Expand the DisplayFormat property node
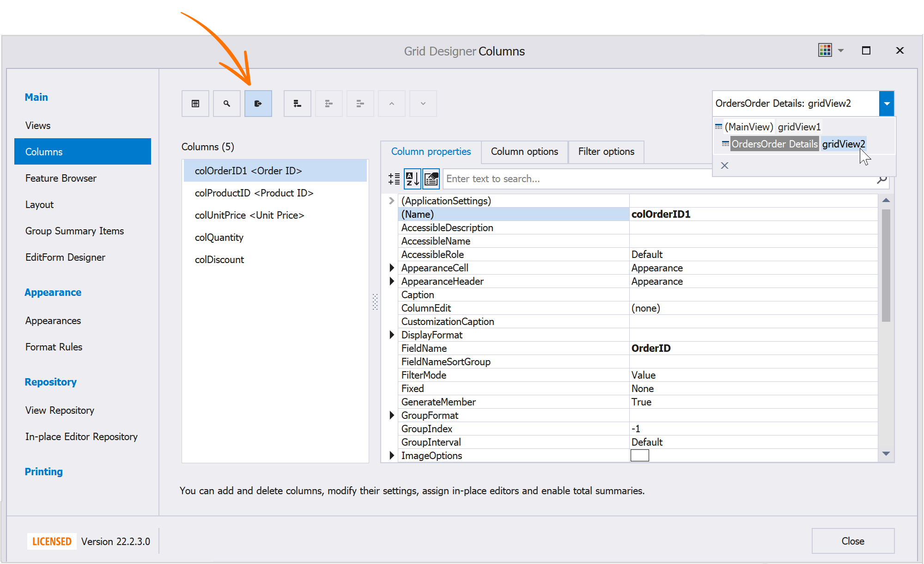The image size is (924, 564). (x=392, y=335)
